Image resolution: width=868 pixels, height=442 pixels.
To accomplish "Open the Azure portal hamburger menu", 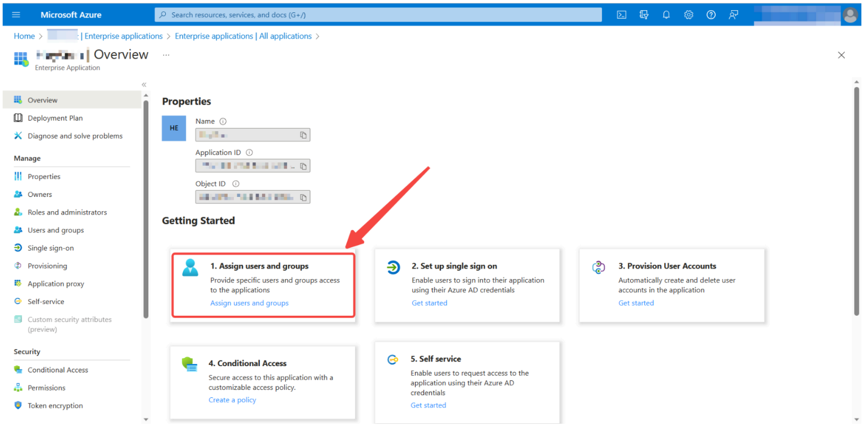I will (x=16, y=15).
